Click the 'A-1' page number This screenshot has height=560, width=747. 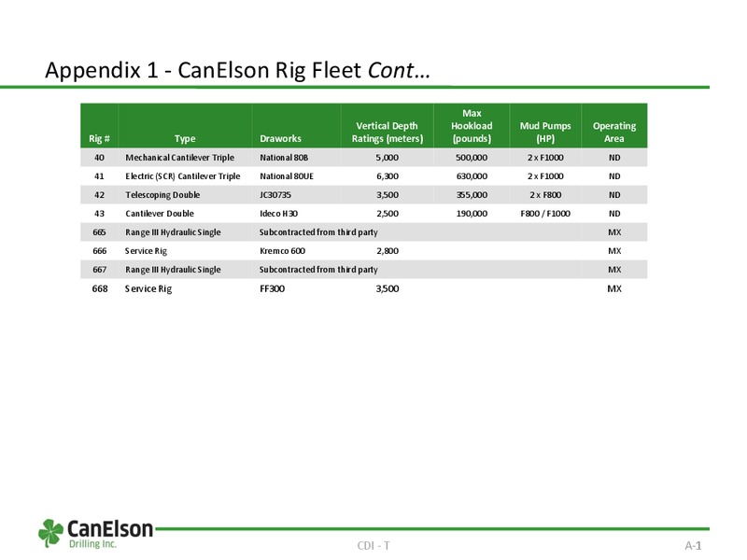point(694,546)
